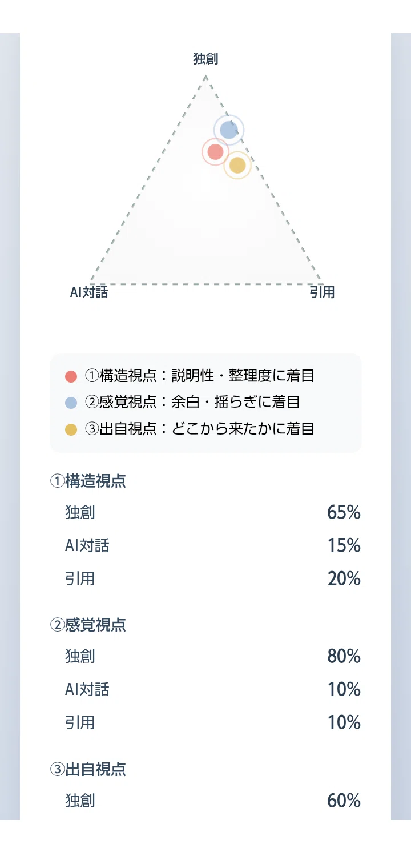Click the 引用 label at the triangle's corner

click(x=323, y=293)
